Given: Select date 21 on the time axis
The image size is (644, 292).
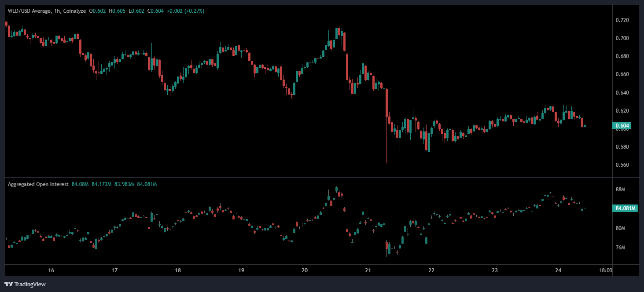Looking at the screenshot, I should pos(368,270).
